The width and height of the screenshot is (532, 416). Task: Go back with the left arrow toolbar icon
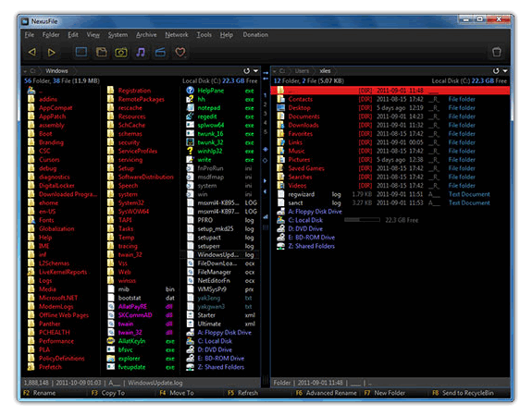32,52
